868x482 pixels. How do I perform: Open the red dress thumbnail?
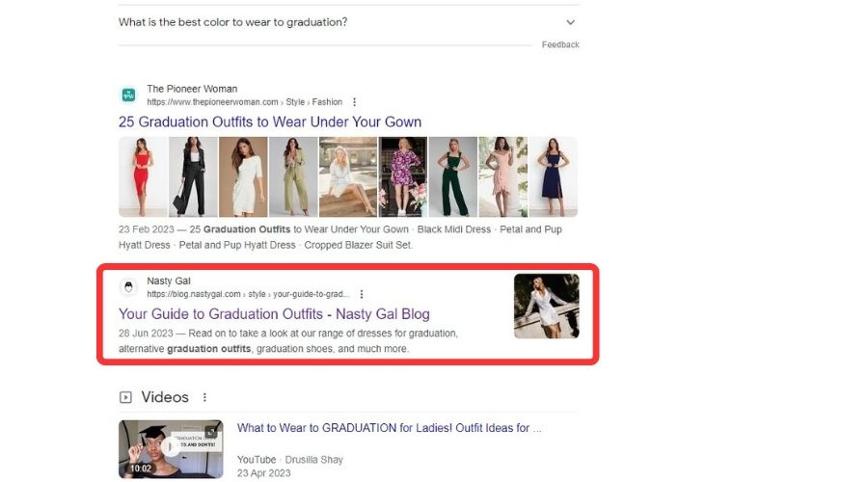tap(143, 176)
